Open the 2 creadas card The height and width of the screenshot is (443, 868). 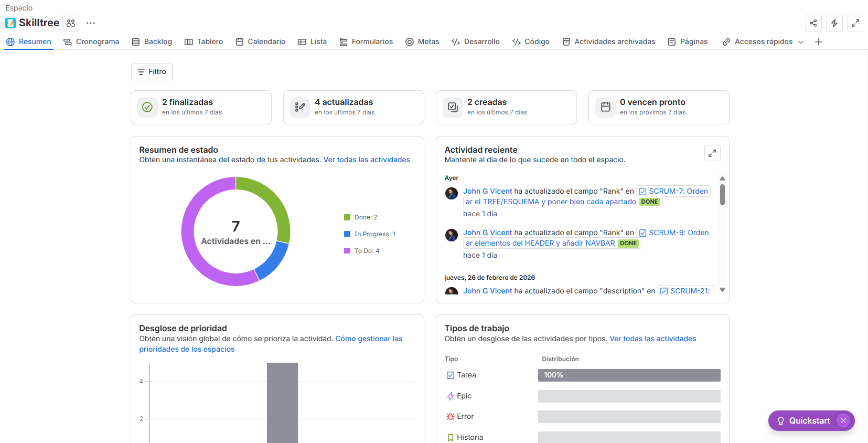tap(506, 108)
